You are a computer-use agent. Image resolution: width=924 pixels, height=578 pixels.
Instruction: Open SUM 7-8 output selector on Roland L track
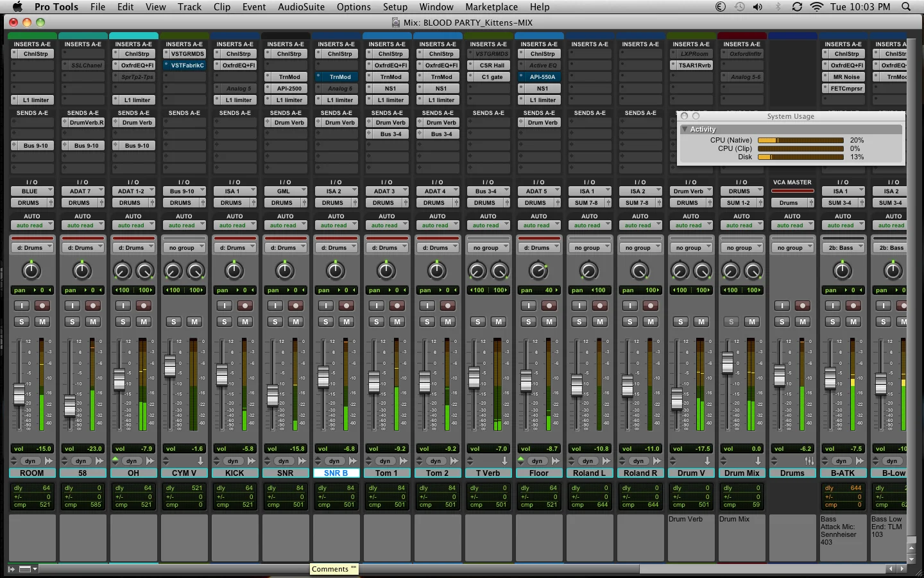589,203
